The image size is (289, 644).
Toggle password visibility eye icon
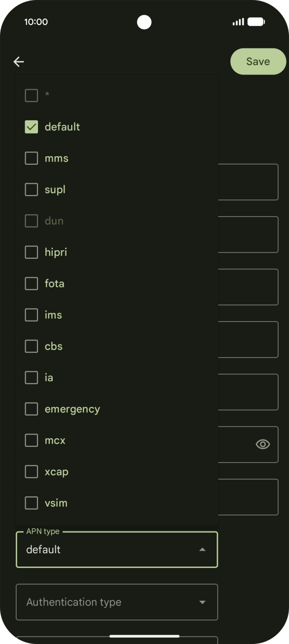coord(262,444)
